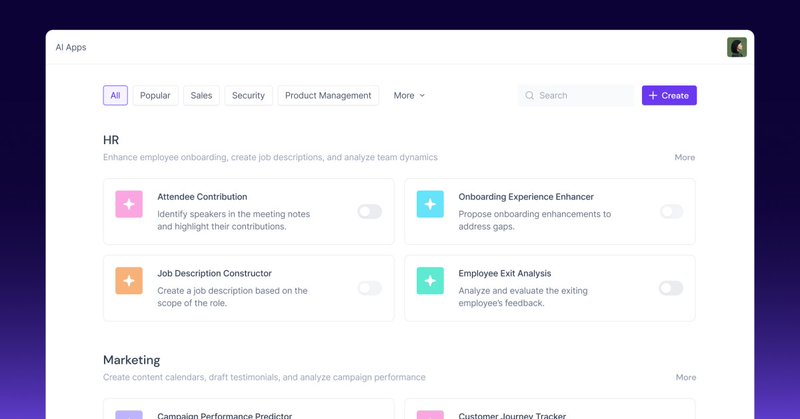Screen dimensions: 800x419
Task: Open the Security category tab
Action: [248, 95]
